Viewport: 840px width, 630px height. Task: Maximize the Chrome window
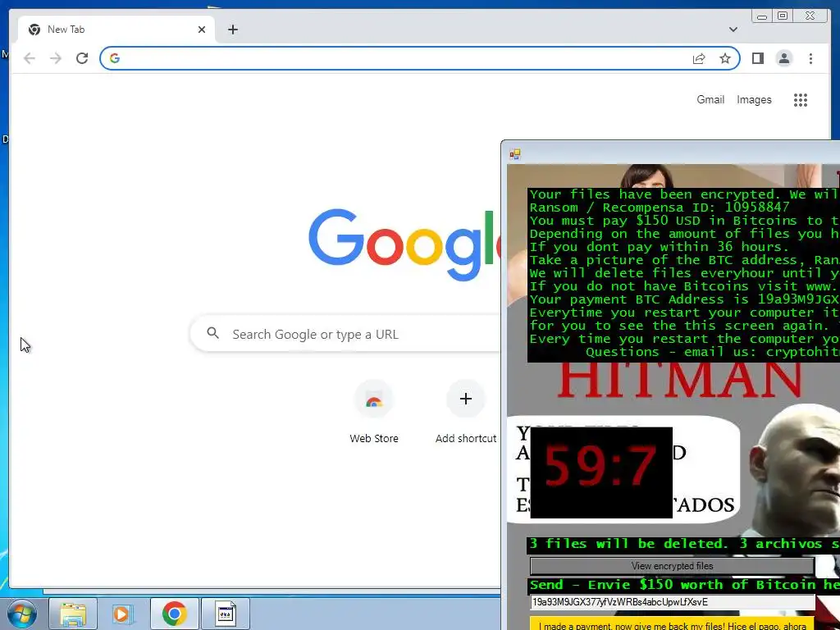(783, 16)
